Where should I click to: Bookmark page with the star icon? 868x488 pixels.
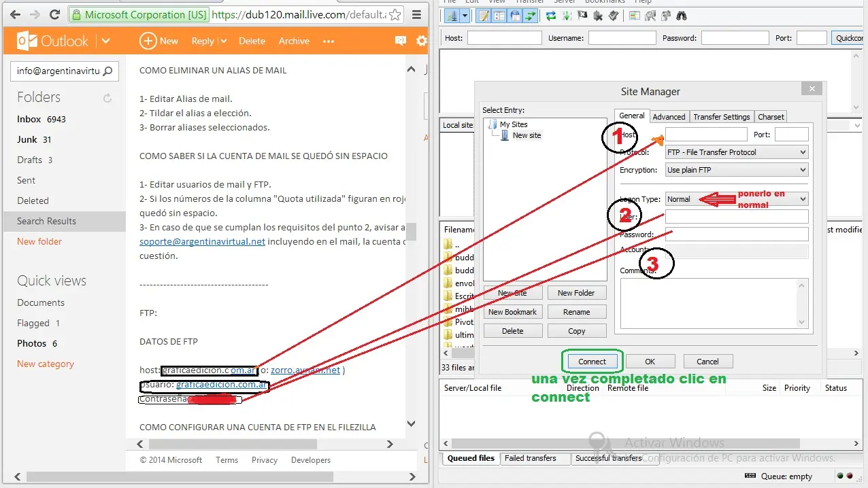click(396, 14)
